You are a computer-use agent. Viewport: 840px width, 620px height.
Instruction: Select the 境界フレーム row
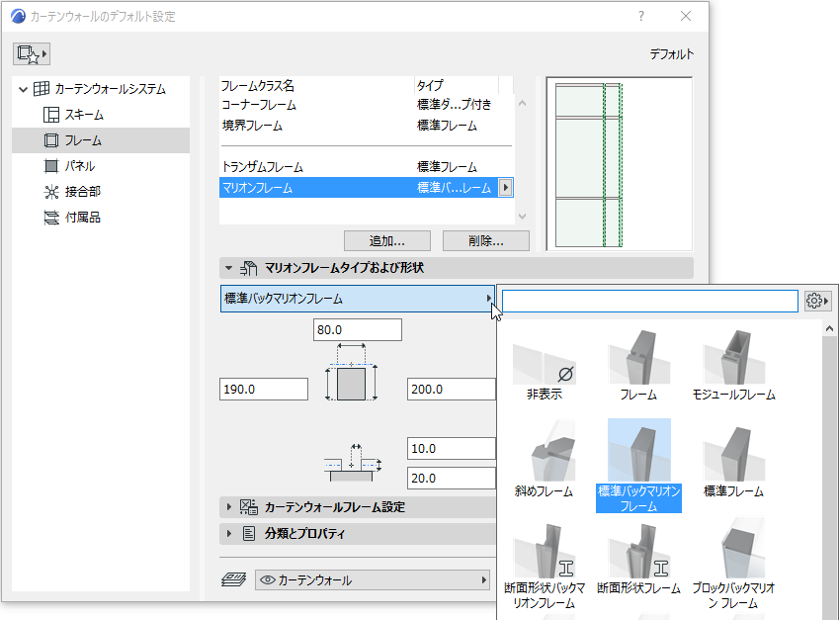367,126
